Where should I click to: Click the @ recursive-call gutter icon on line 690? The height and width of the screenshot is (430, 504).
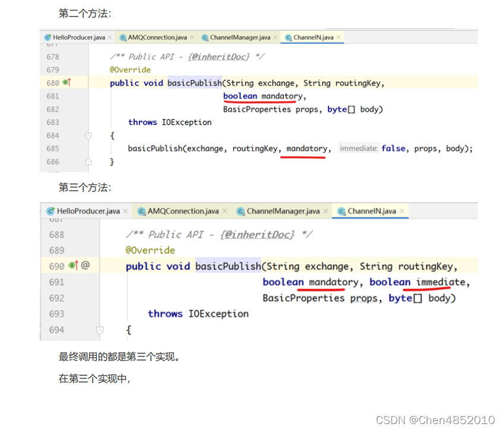click(85, 265)
